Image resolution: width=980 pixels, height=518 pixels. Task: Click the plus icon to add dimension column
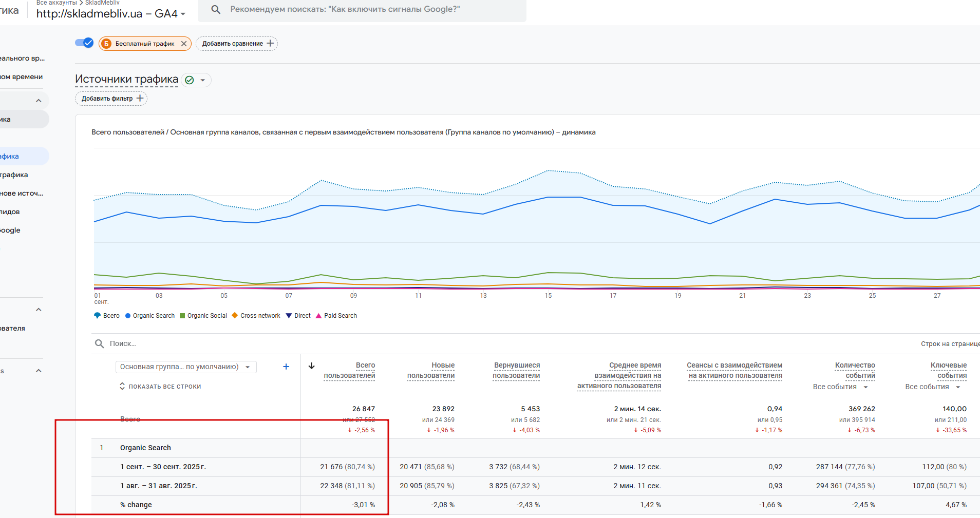[286, 367]
